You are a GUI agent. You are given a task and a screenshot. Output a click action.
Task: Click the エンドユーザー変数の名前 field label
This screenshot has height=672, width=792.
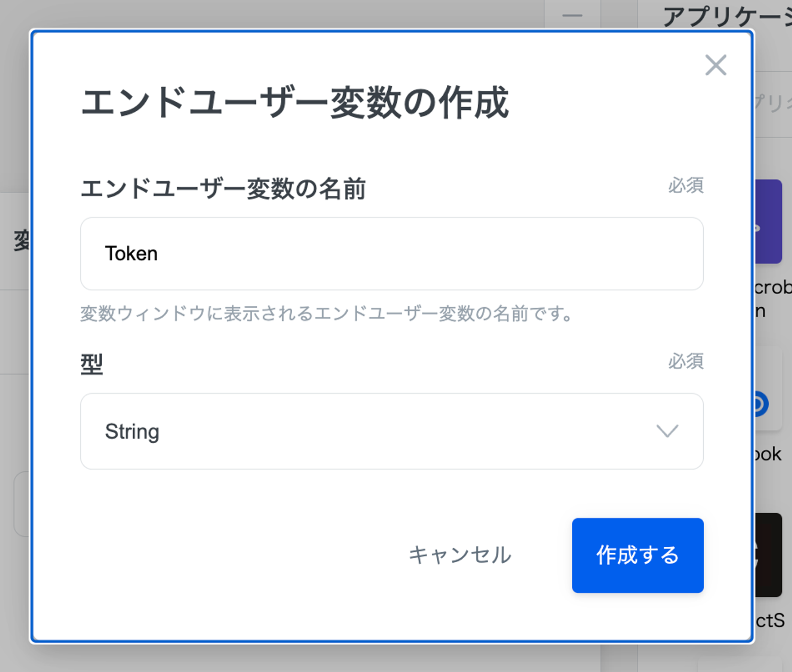pos(223,188)
